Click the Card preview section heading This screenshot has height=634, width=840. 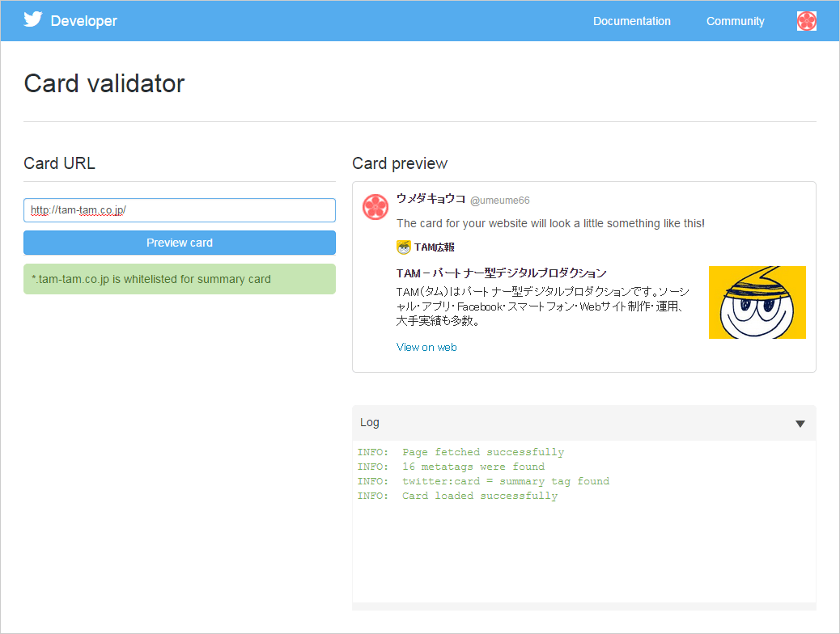point(400,163)
